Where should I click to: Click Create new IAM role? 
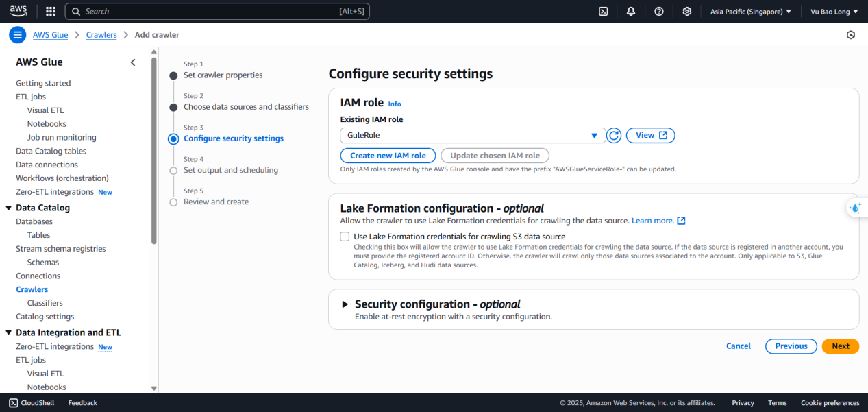[x=388, y=156]
